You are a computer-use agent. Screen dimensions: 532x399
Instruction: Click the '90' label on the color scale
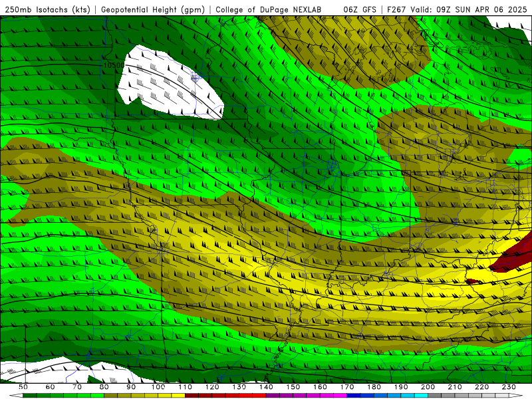coord(131,387)
